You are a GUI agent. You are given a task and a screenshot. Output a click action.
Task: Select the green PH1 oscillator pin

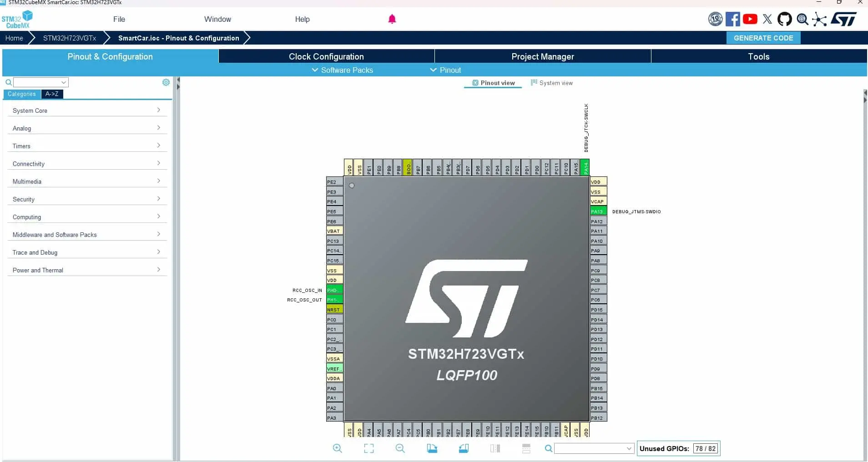click(x=335, y=300)
